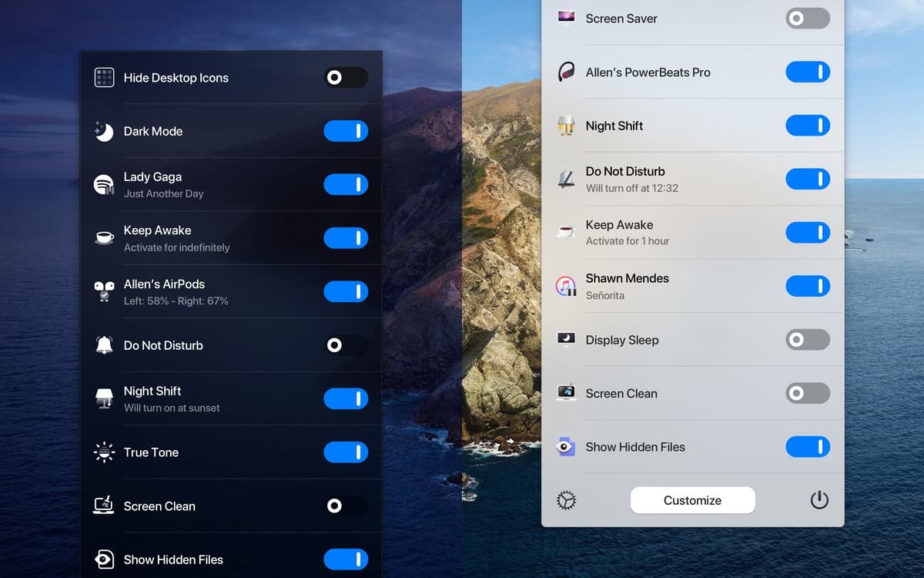Click the lamp icon in dark panel
Image resolution: width=924 pixels, height=578 pixels.
coord(104,398)
